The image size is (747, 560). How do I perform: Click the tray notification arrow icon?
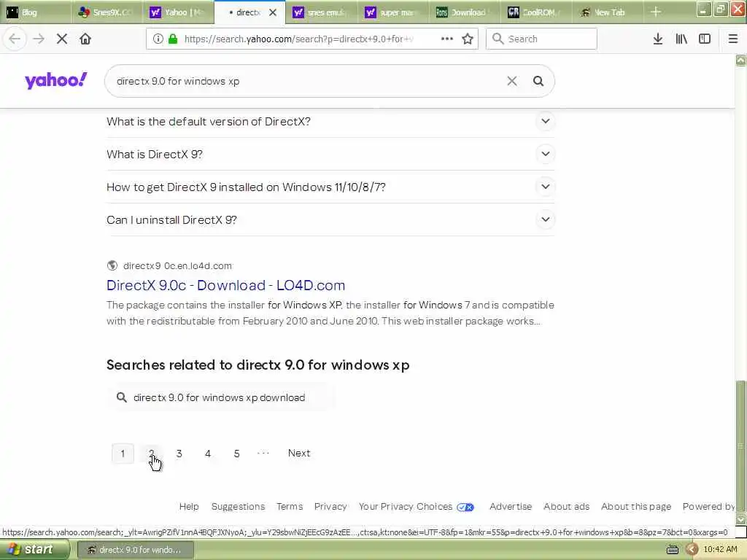pyautogui.click(x=692, y=550)
